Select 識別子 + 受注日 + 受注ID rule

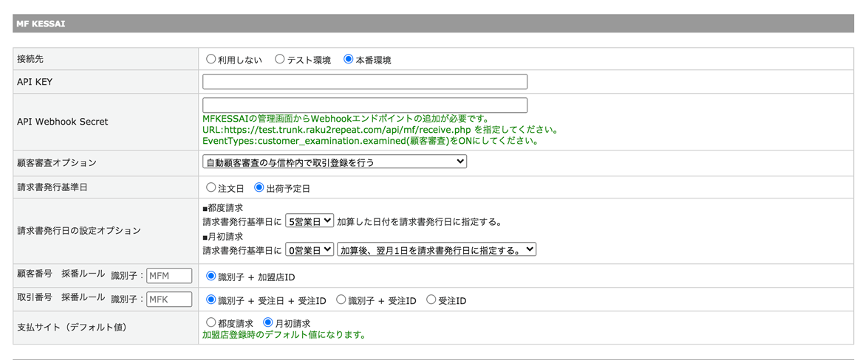211,300
